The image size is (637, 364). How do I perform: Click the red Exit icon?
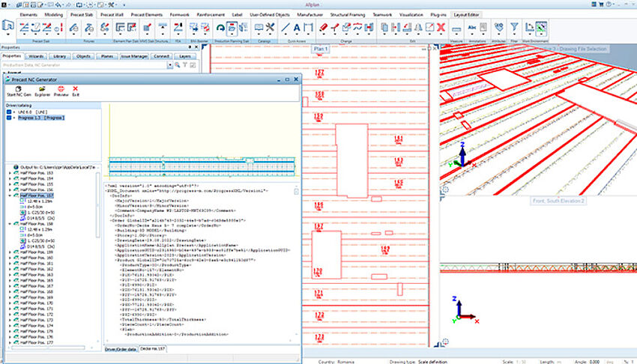76,90
